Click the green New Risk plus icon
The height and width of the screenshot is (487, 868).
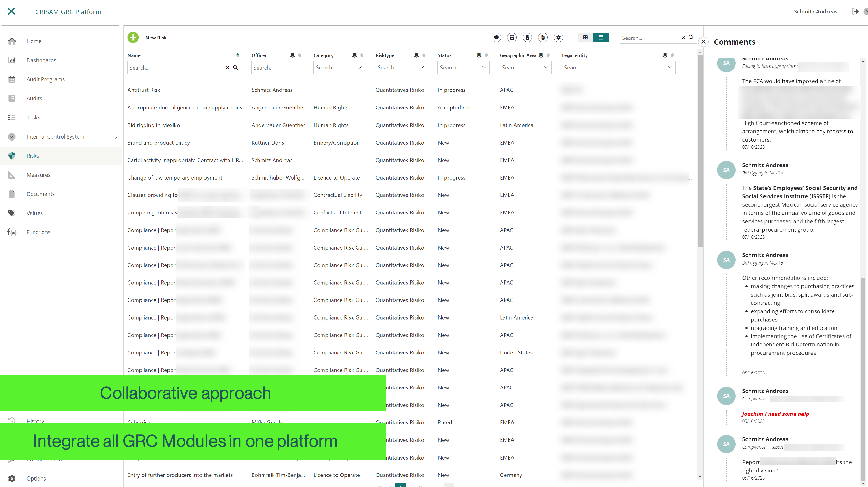(133, 38)
